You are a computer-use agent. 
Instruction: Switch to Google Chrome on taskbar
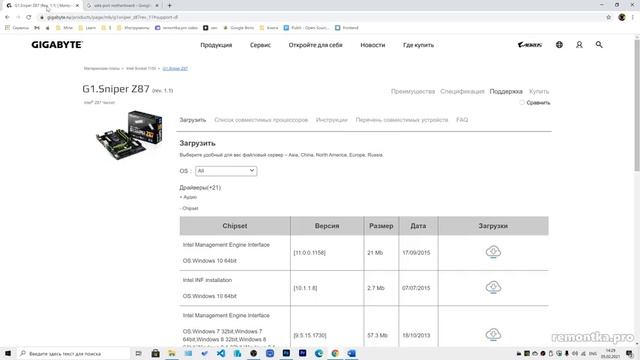(x=335, y=353)
